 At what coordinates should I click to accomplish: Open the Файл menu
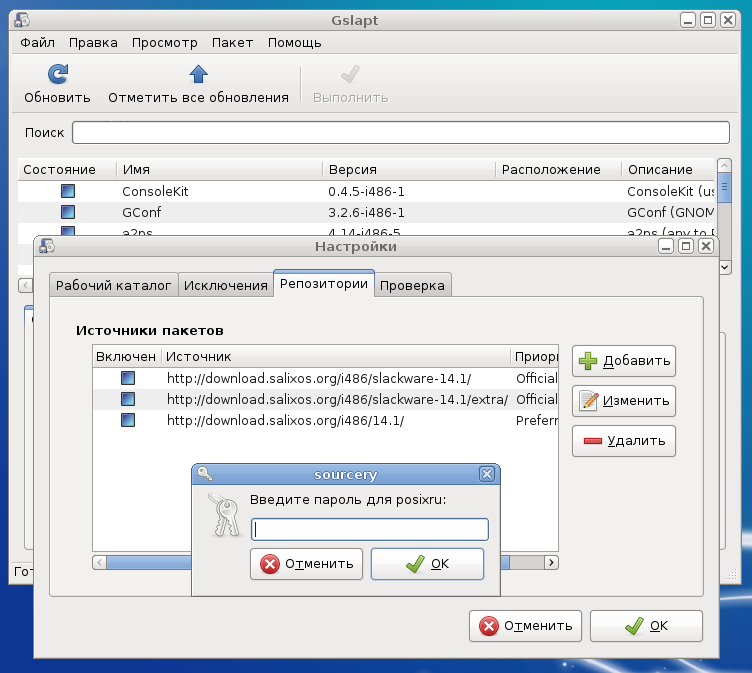click(37, 43)
